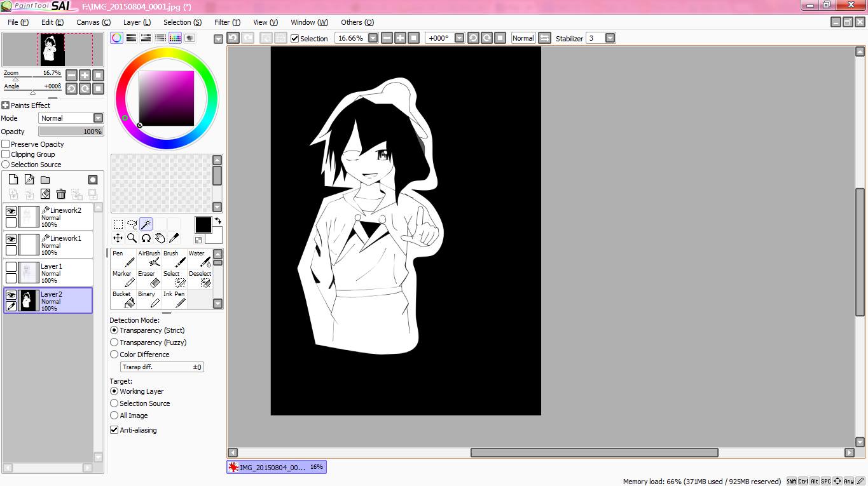Delete layer using trash can icon
The image size is (868, 486).
tap(61, 194)
